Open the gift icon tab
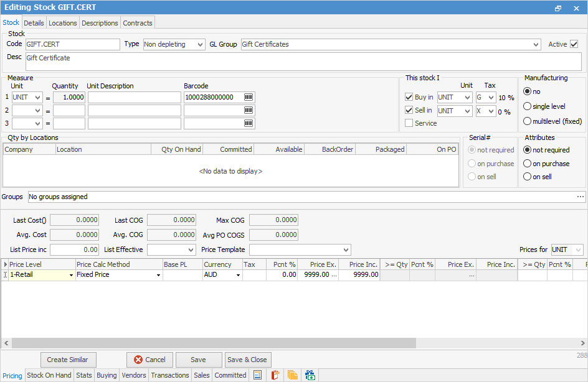This screenshot has height=382, width=588. click(x=310, y=375)
